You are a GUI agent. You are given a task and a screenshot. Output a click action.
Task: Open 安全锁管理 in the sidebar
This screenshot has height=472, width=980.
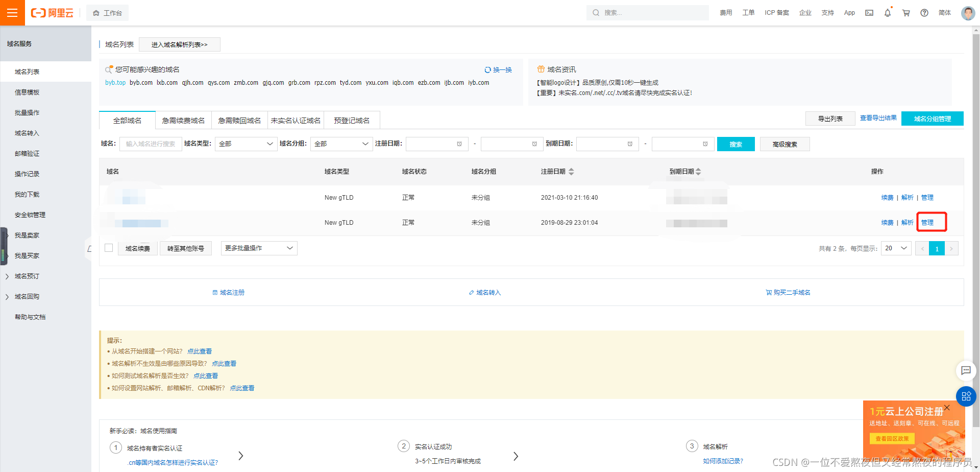tap(30, 215)
